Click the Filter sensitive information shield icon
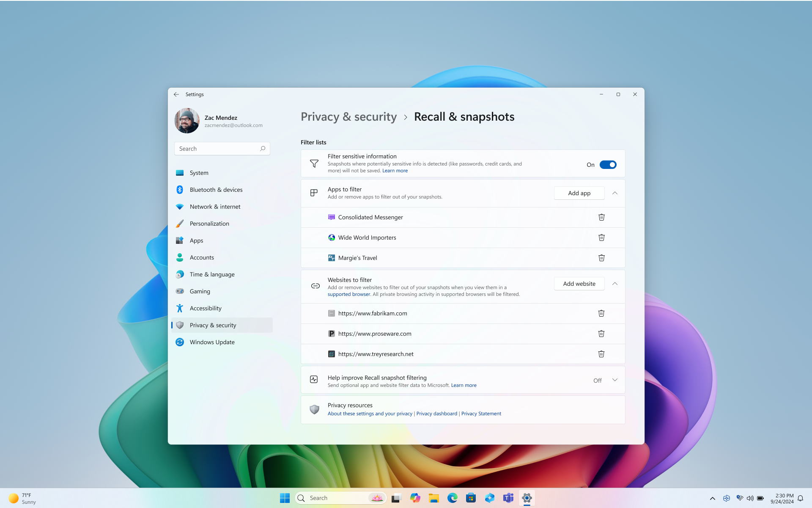Viewport: 812px width, 508px height. point(315,163)
